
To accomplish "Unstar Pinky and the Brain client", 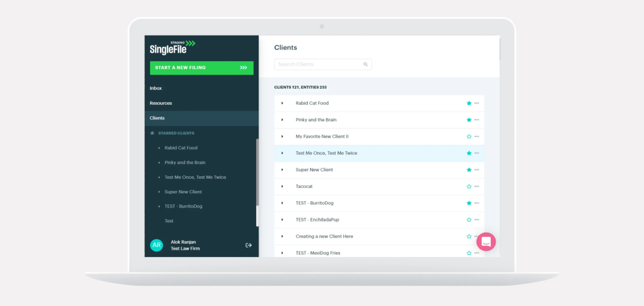I will 469,120.
